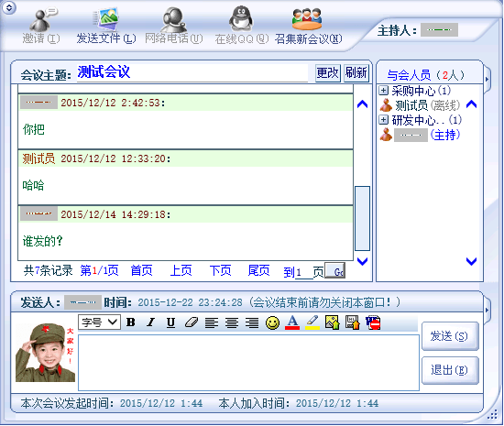Viewport: 504px width, 426px height.
Task: Toggle bold formatting
Action: [131, 322]
